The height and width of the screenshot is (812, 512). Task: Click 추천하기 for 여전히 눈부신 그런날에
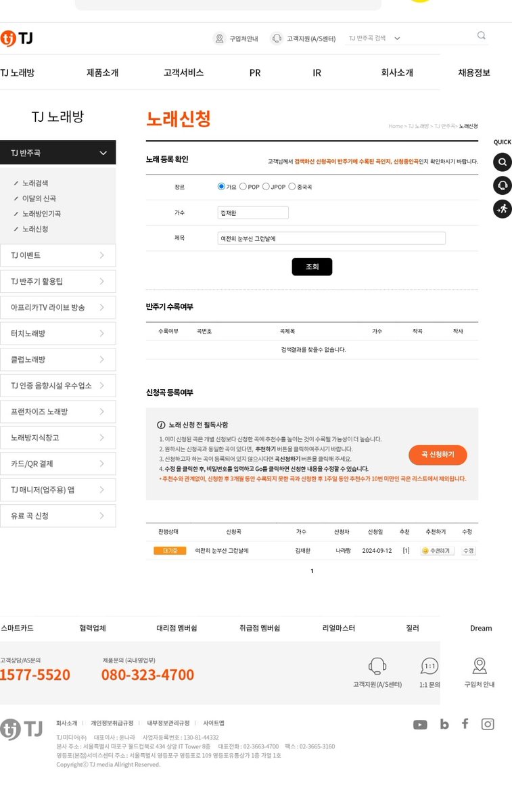click(437, 551)
